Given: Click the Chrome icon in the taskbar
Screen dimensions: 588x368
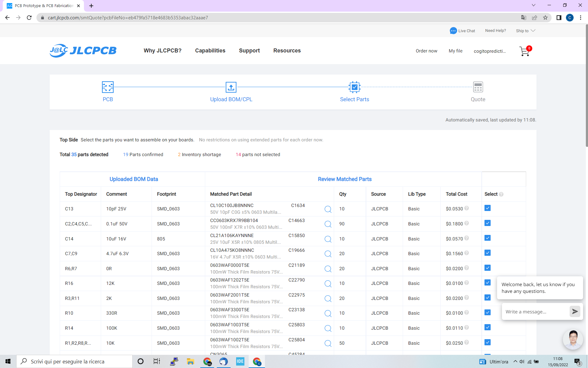Looking at the screenshot, I should click(x=207, y=362).
